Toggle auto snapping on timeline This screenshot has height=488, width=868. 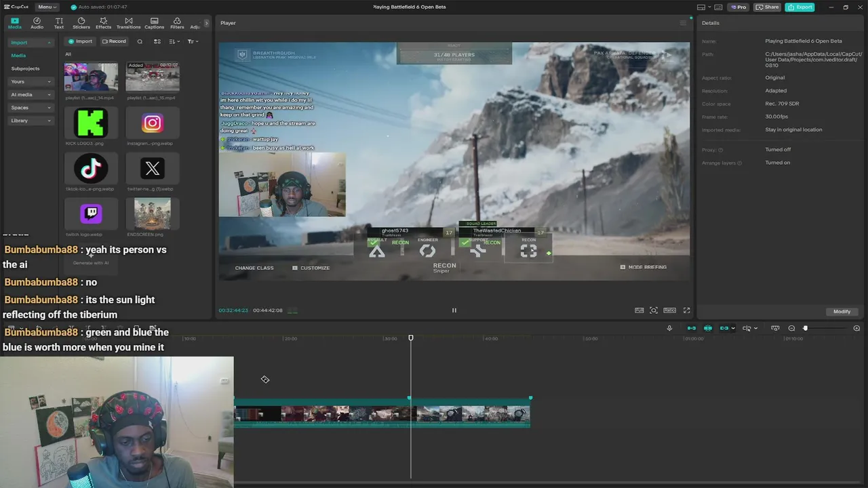coord(707,328)
